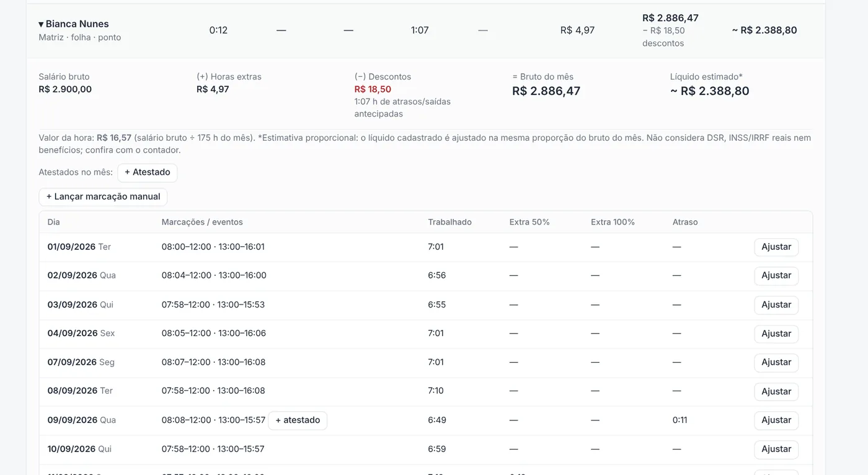868x475 pixels.
Task: Click Ajustar on the 07/09/2026 row
Action: (x=776, y=363)
